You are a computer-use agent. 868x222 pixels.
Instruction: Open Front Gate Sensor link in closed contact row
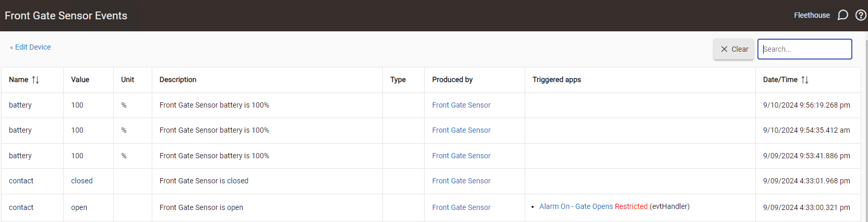tap(461, 181)
